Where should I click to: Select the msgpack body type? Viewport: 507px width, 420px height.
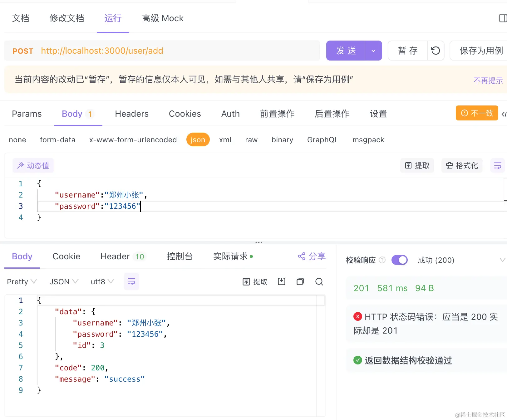pos(368,140)
